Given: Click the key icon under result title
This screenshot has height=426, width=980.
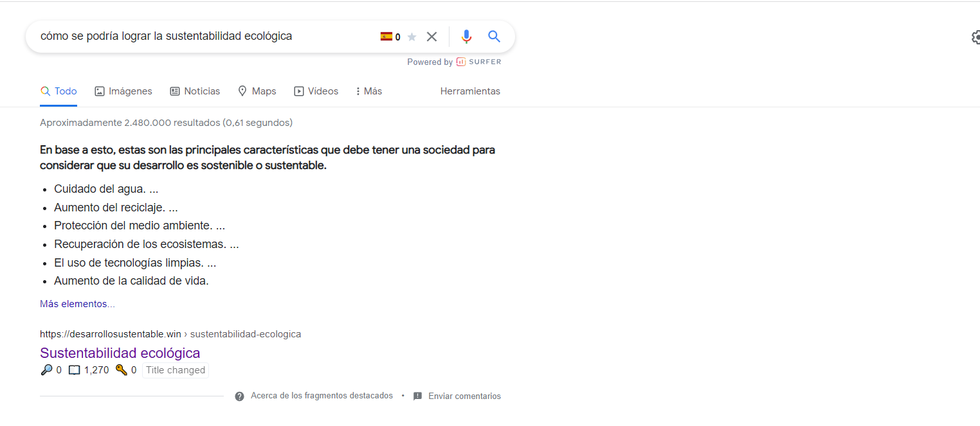Looking at the screenshot, I should click(x=121, y=370).
